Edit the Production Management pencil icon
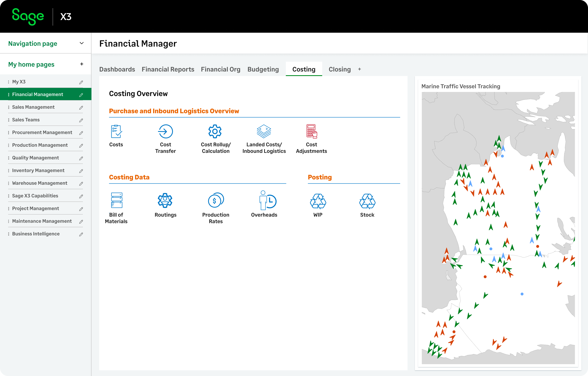 click(81, 145)
